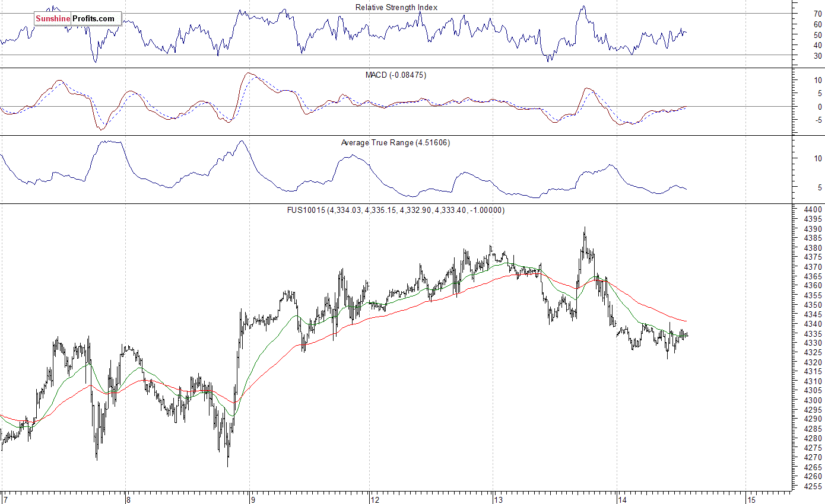Click the 4255 price axis label
This screenshot has height=504, width=825.
click(x=814, y=486)
